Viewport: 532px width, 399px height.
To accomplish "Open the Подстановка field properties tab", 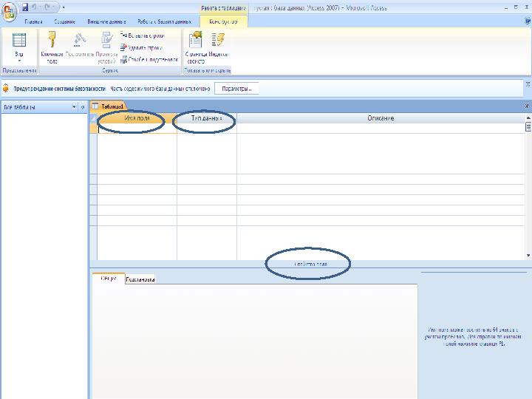I will pos(140,279).
